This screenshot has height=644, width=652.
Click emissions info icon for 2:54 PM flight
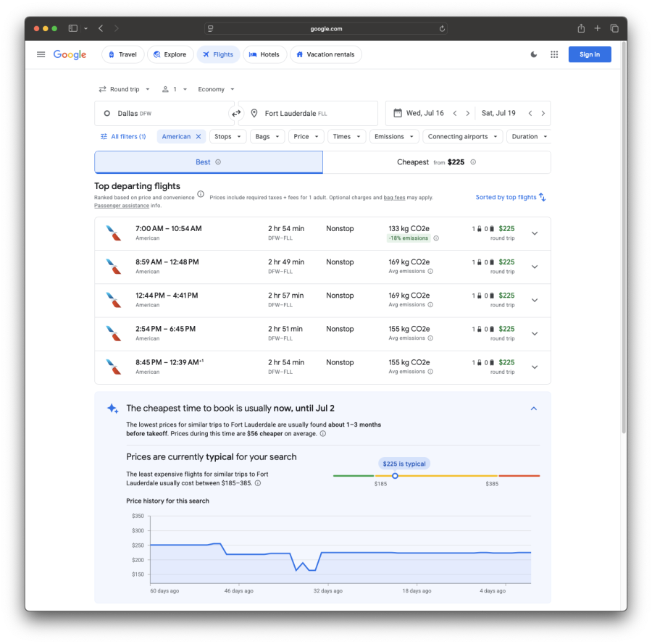pyautogui.click(x=430, y=338)
